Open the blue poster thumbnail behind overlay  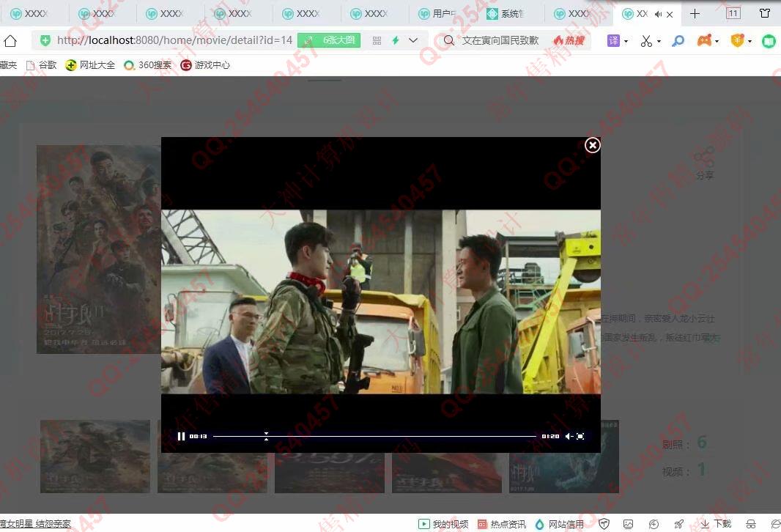coord(564,457)
